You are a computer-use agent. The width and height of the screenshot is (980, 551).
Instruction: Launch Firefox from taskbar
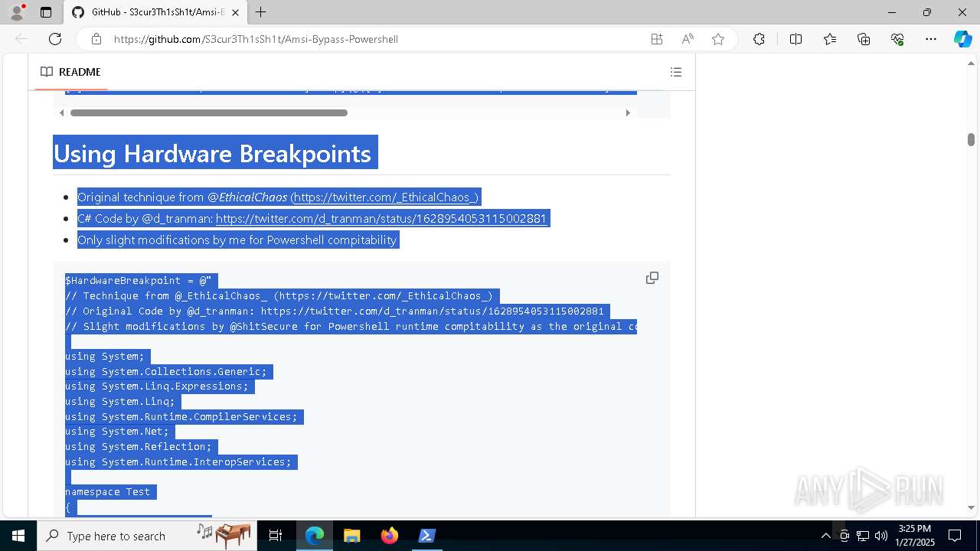390,536
